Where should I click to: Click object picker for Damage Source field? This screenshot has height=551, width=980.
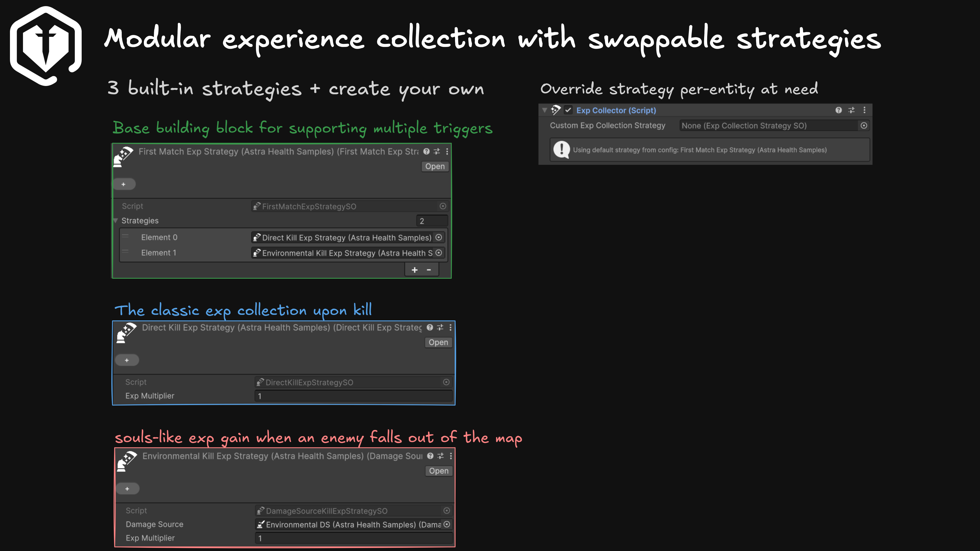[x=447, y=524]
